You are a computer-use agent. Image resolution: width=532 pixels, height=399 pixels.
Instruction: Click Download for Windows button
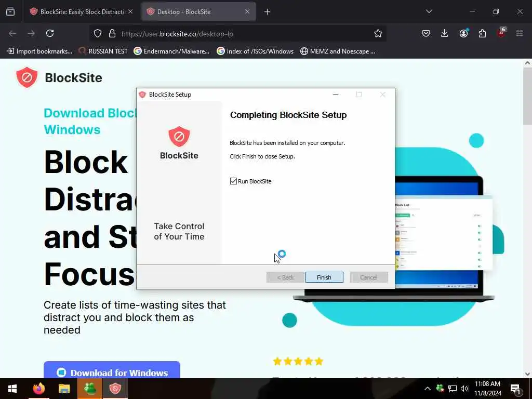pyautogui.click(x=112, y=370)
